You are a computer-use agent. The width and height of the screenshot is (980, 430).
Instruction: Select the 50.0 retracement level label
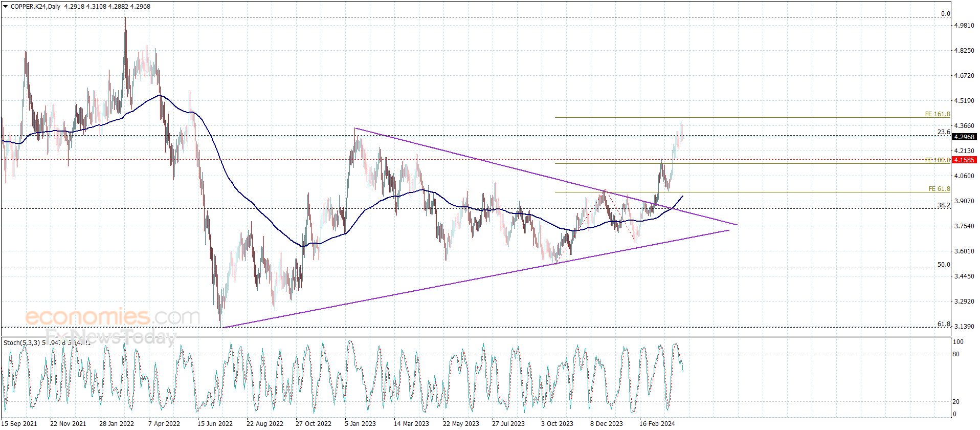coord(943,265)
